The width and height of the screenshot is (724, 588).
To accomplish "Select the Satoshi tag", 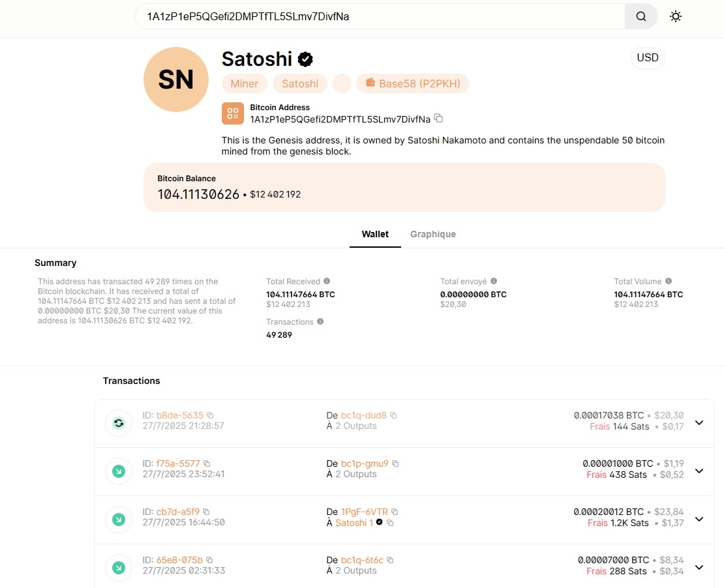I will point(300,83).
